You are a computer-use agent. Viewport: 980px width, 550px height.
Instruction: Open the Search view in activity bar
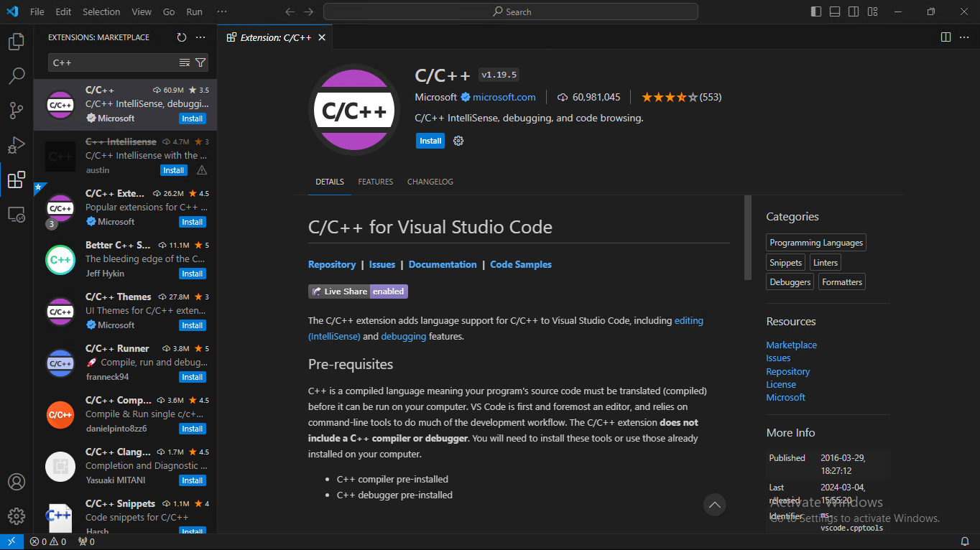pyautogui.click(x=16, y=75)
